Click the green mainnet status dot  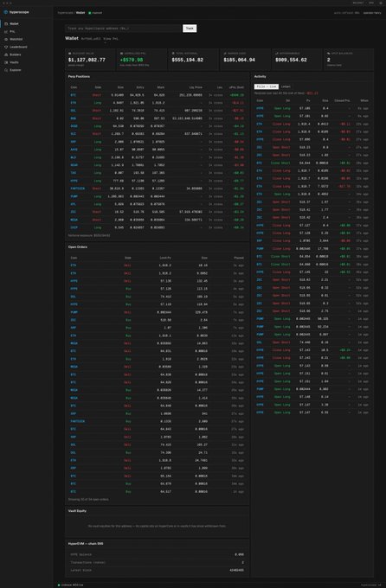(x=90, y=13)
